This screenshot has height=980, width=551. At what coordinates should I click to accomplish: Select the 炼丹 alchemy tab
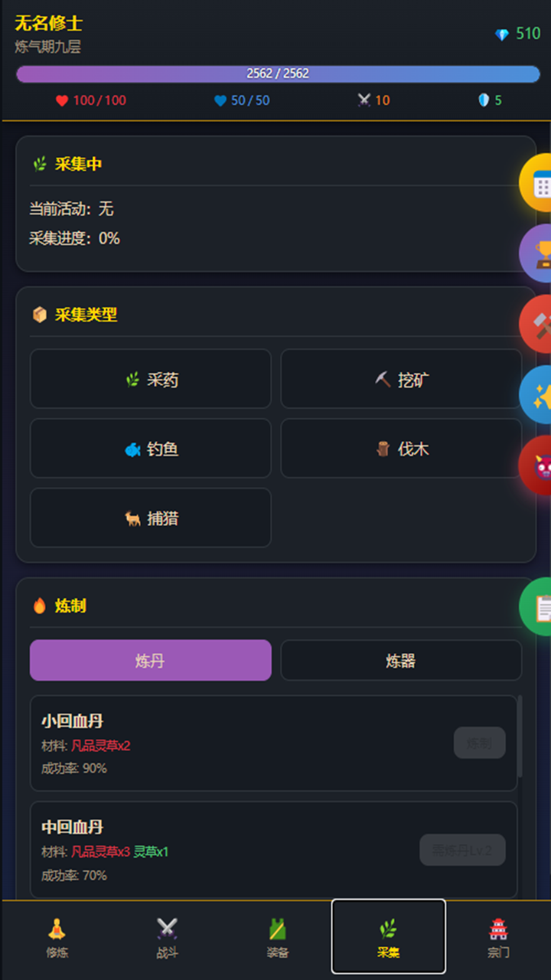coord(150,660)
